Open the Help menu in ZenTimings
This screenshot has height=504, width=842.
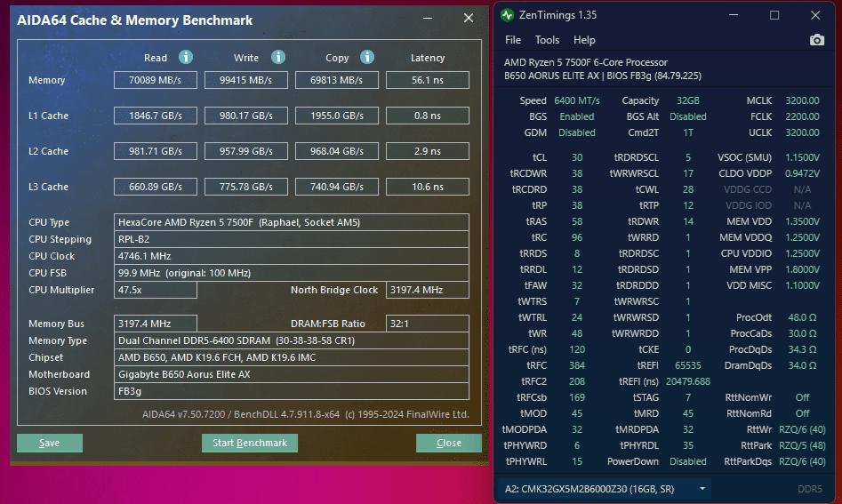click(x=584, y=40)
